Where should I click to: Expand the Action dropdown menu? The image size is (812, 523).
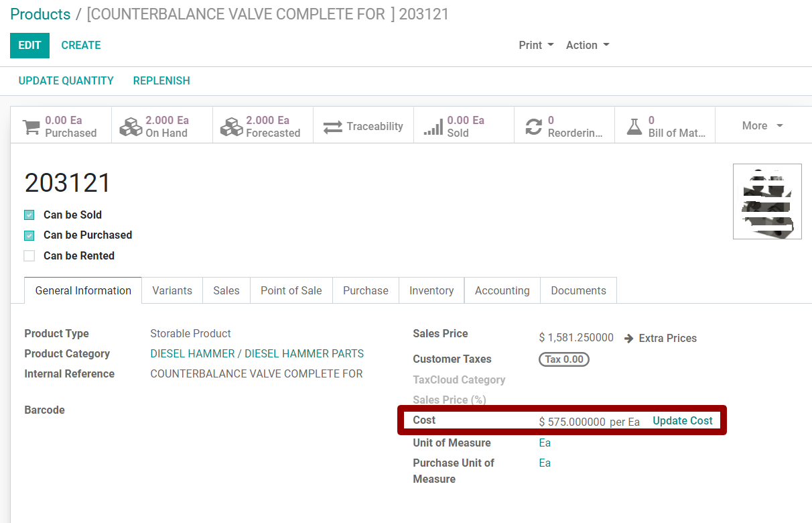[587, 46]
